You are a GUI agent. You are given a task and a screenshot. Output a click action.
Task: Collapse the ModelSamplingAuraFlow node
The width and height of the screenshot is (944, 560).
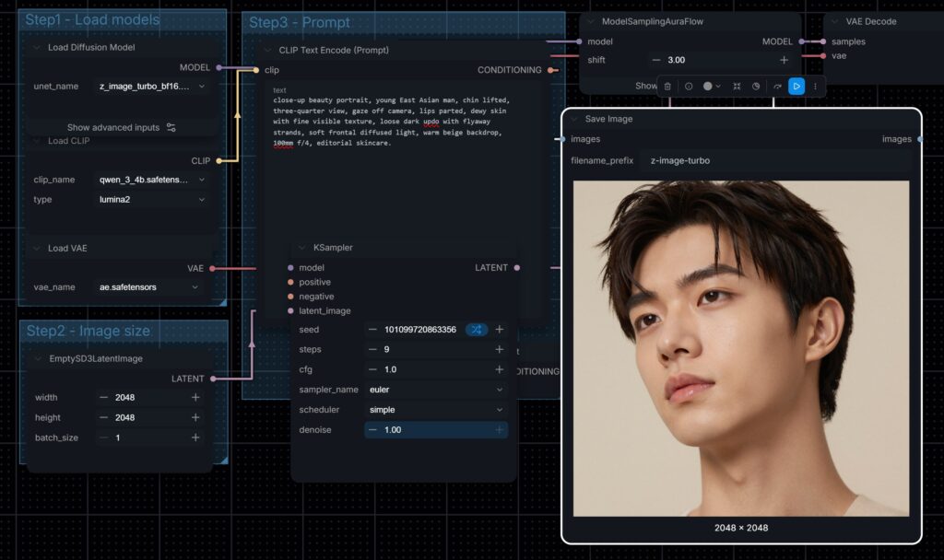pyautogui.click(x=591, y=22)
